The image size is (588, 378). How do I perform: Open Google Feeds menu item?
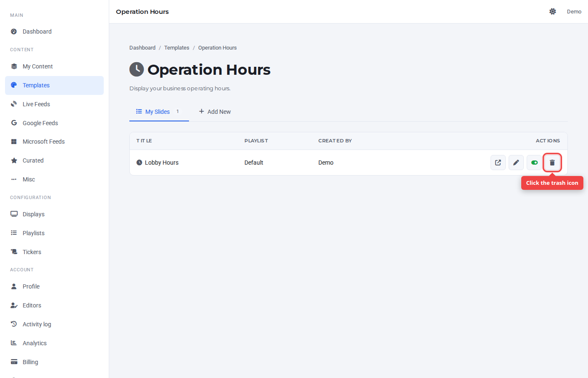54,123
